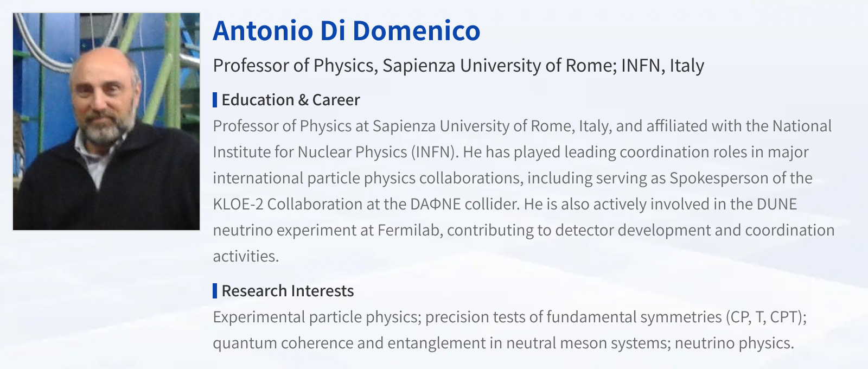
Task: Select the "Education & Career" section heading
Action: (291, 100)
